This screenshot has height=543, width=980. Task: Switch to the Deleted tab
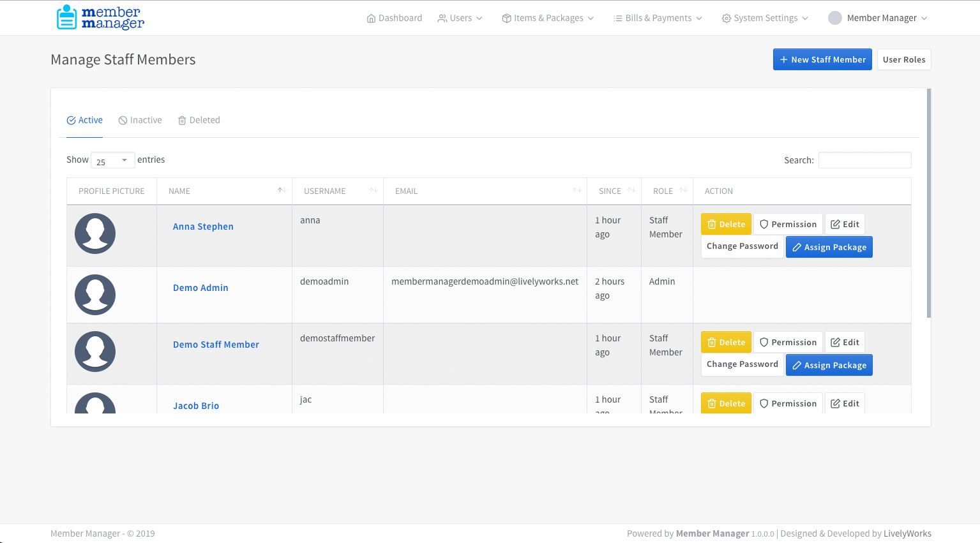(199, 120)
